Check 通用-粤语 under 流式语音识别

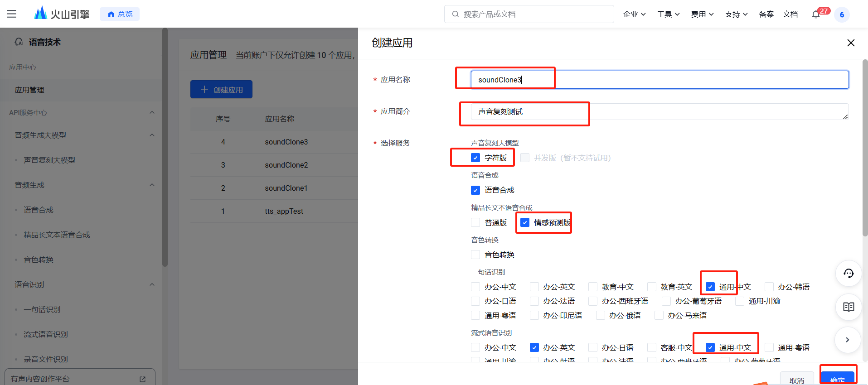(x=769, y=347)
